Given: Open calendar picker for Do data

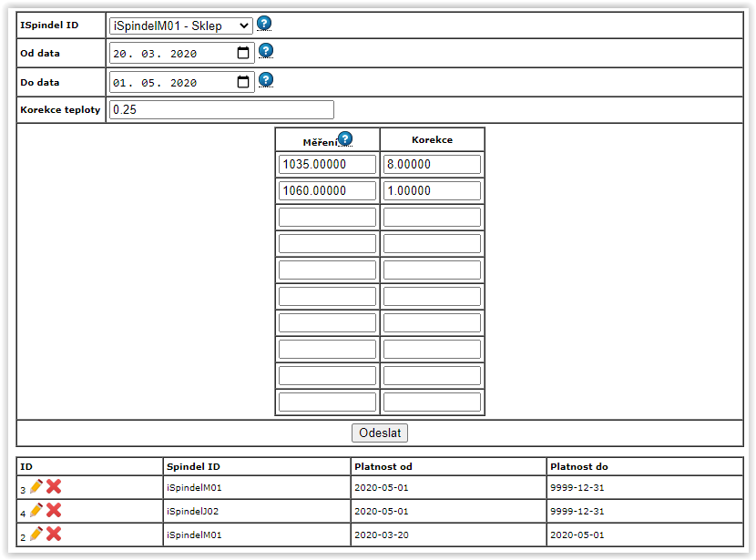Looking at the screenshot, I should click(x=243, y=82).
